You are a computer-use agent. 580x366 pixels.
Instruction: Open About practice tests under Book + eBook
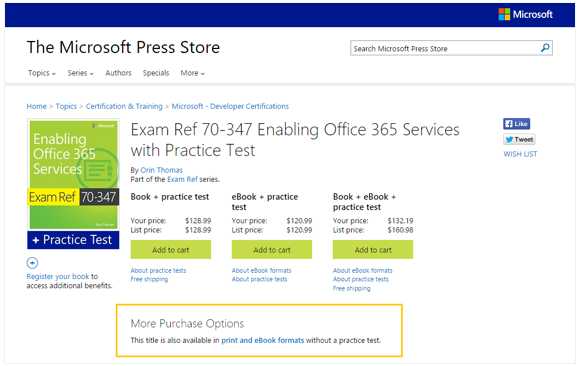361,279
